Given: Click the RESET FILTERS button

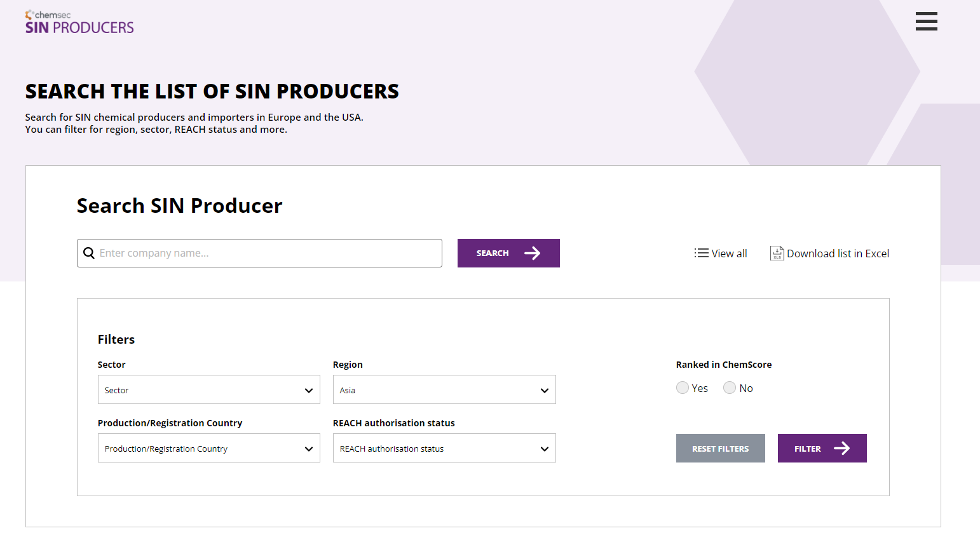Looking at the screenshot, I should [x=721, y=448].
